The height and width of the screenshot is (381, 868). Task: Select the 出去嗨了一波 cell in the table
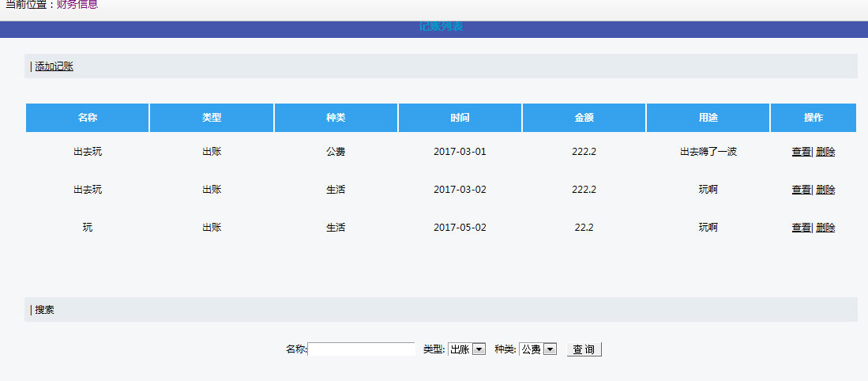coord(708,152)
